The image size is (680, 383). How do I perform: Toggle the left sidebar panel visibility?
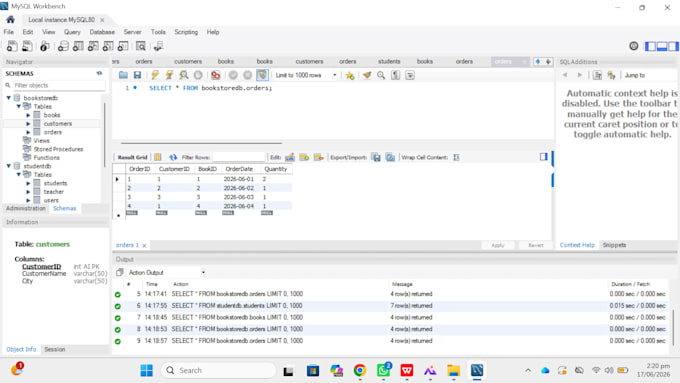651,46
